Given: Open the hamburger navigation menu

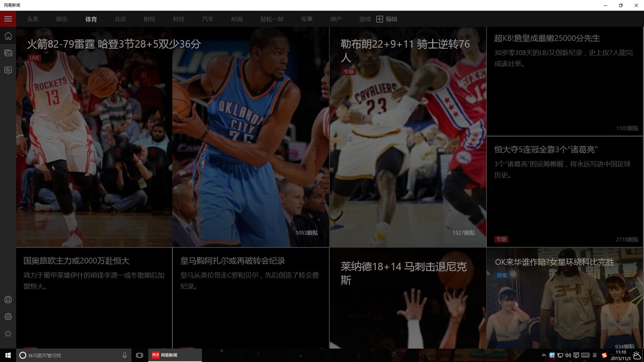Looking at the screenshot, I should coord(7,19).
